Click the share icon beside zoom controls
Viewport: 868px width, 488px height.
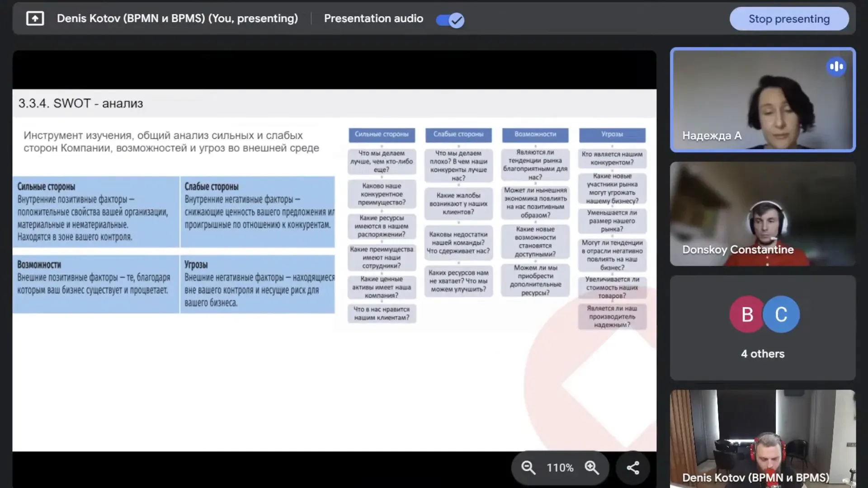(633, 468)
